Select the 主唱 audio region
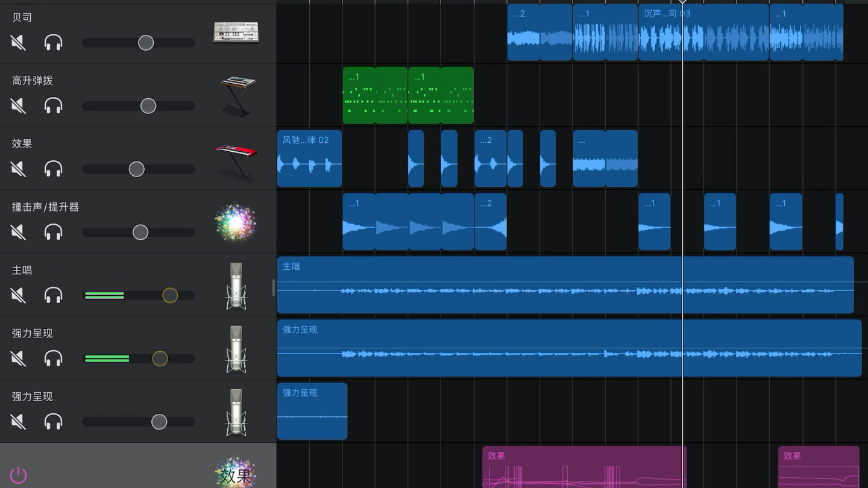The height and width of the screenshot is (488, 868). 565,285
